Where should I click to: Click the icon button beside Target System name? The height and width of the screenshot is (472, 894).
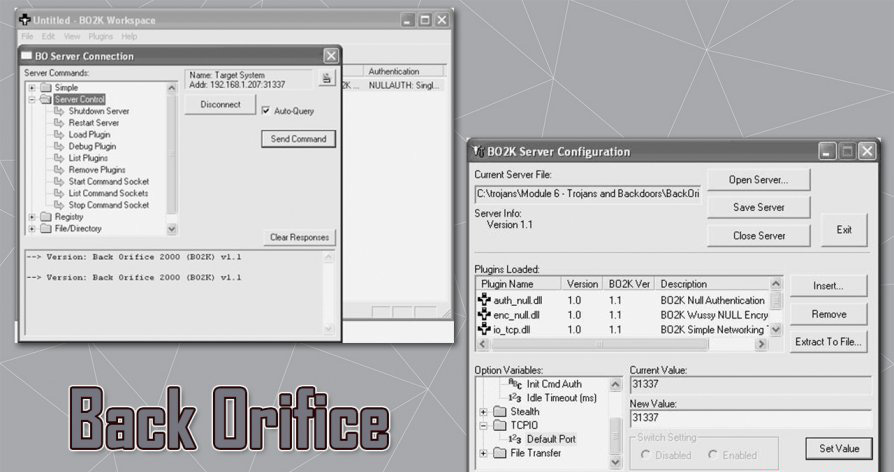tap(327, 79)
